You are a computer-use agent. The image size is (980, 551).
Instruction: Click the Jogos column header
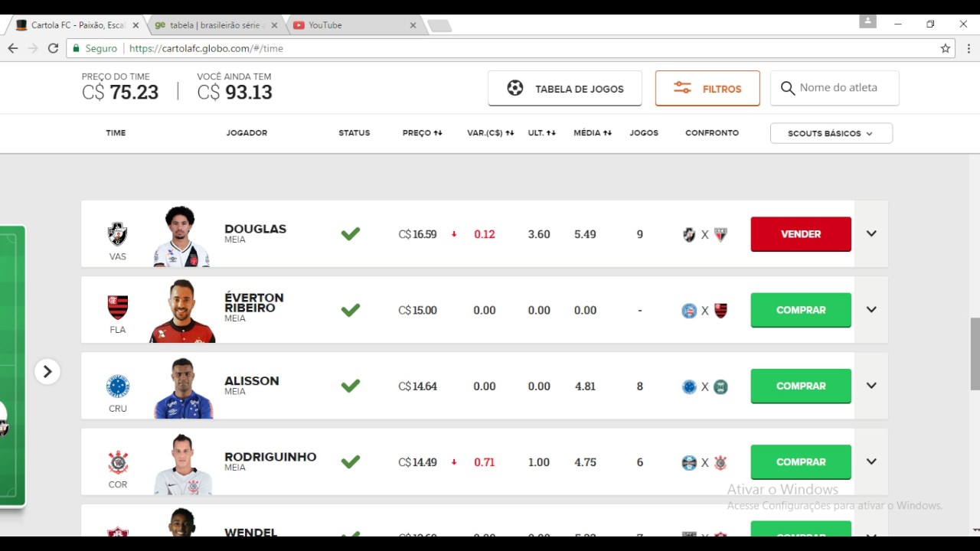644,132
